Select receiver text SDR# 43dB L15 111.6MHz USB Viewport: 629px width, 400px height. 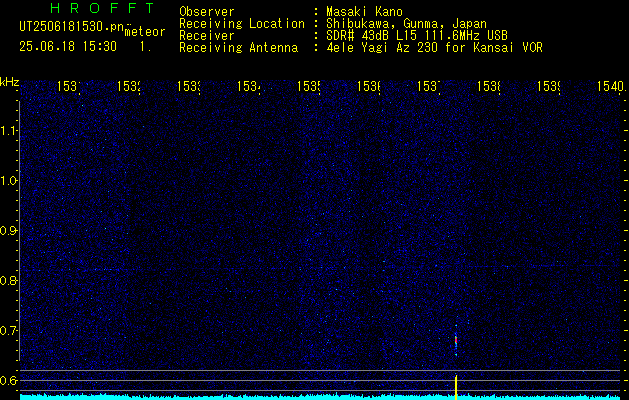point(417,36)
